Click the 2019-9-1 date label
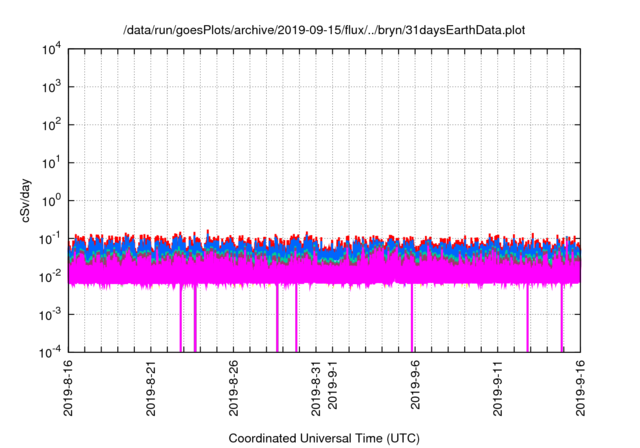The image size is (640, 448). click(x=333, y=385)
